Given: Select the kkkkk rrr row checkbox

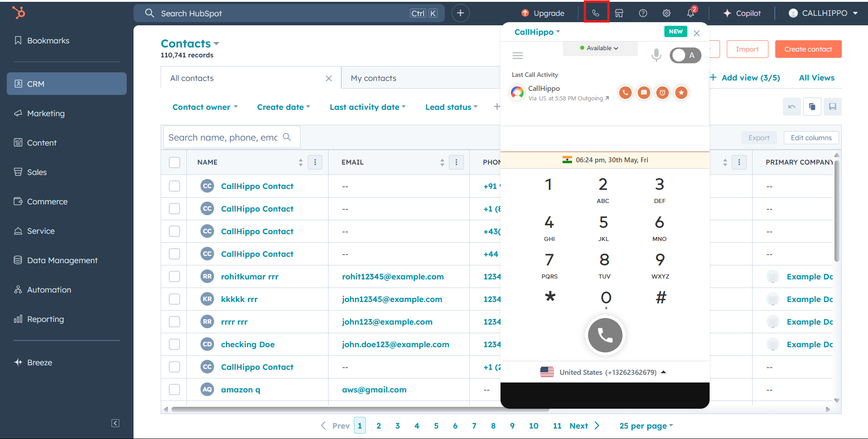Looking at the screenshot, I should 174,299.
